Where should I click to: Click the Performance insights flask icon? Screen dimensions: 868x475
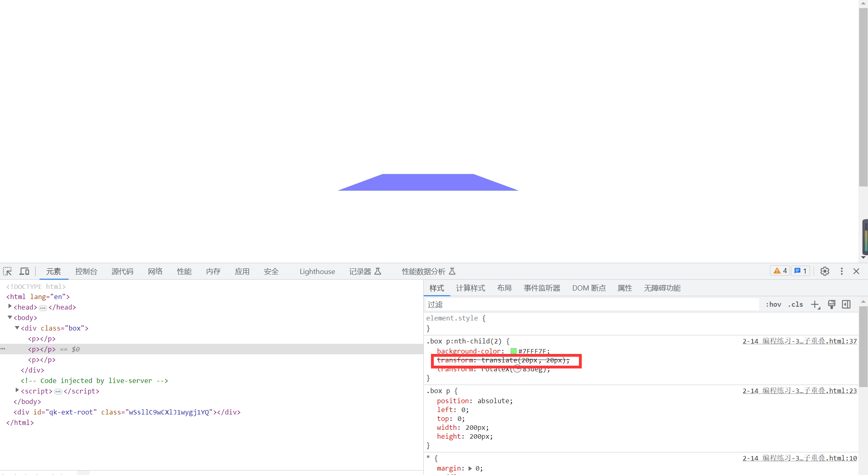click(x=452, y=271)
